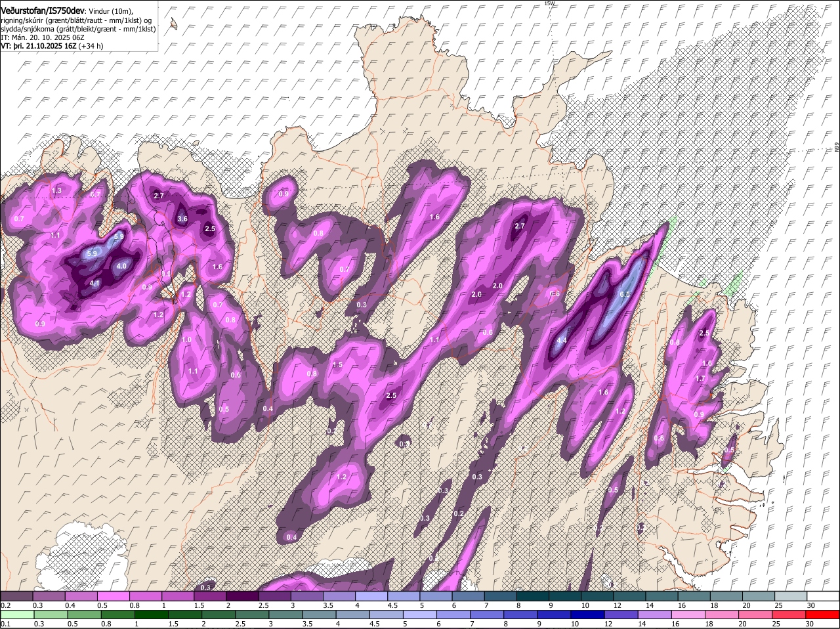
Task: Click lower legend swatch between 0.1 and 0.3
Action: (x=16, y=614)
